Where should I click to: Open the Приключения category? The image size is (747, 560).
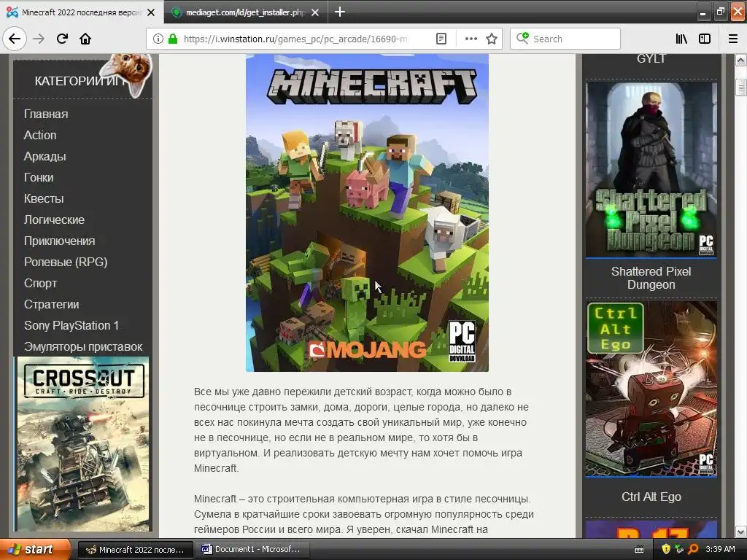point(60,241)
